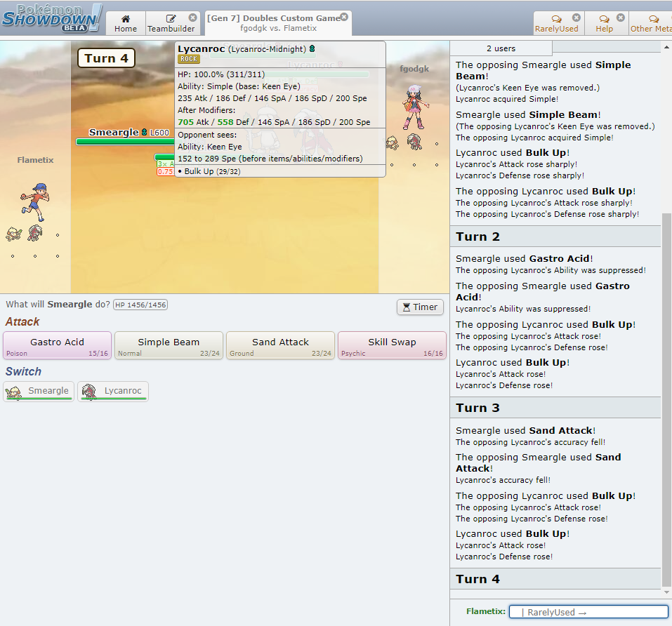This screenshot has height=626, width=672.
Task: Click the scroll up arrow of battle log
Action: (666, 47)
